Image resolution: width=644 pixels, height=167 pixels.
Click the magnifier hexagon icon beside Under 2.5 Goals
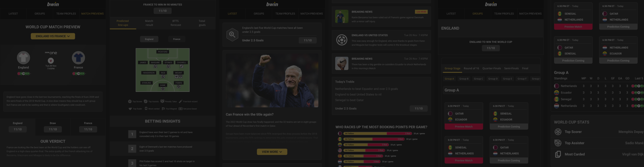coord(232,34)
